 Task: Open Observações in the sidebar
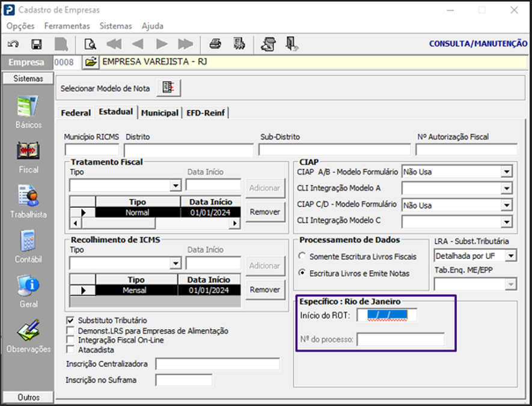pos(28,332)
